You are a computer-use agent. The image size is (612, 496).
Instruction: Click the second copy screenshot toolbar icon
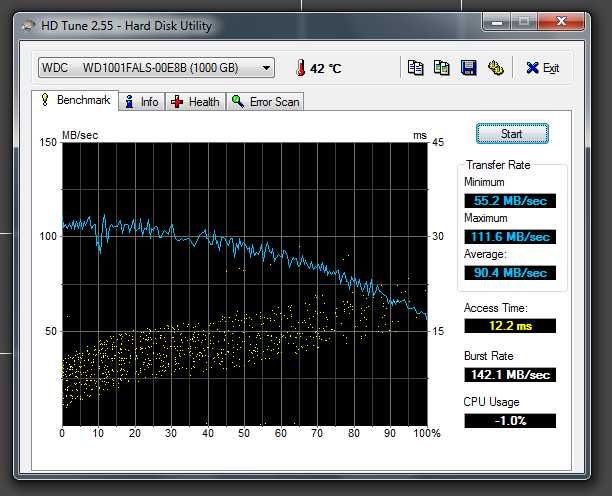pos(442,68)
